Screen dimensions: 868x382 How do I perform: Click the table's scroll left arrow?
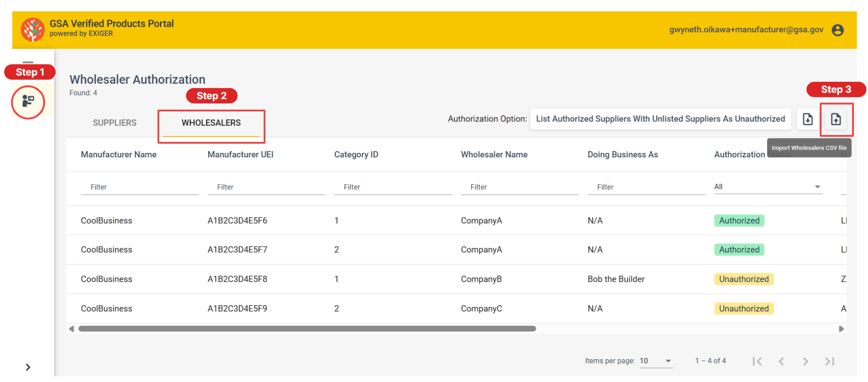(71, 329)
